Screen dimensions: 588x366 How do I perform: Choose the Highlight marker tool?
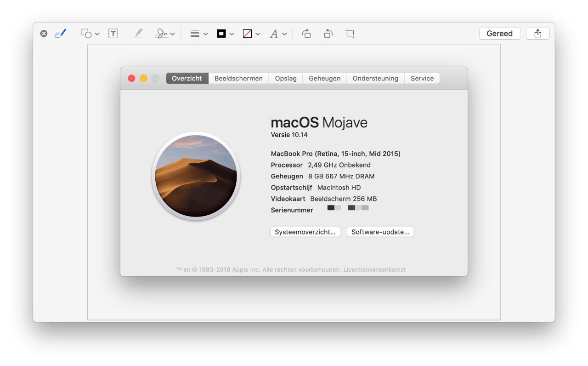coord(139,34)
